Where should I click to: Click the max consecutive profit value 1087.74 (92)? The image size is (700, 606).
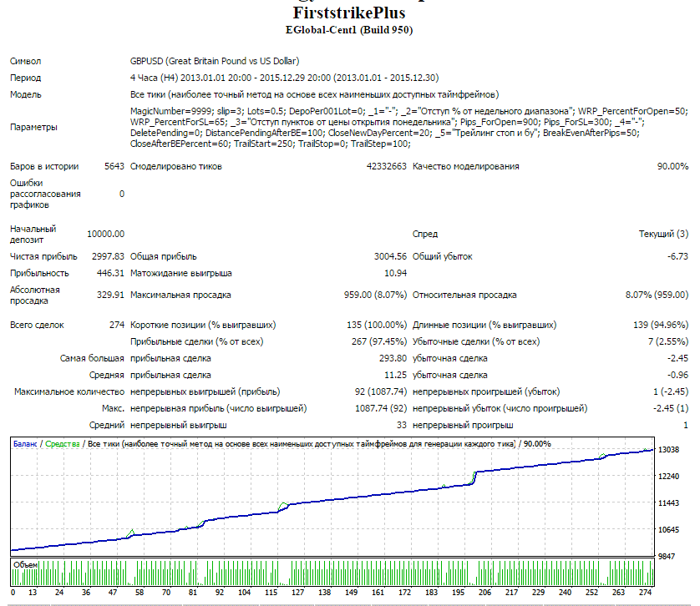381,408
